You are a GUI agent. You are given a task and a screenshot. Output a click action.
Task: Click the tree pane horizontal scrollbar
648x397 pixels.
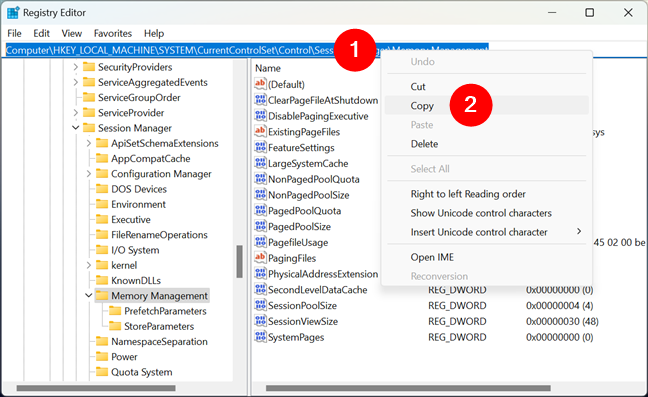coord(96,388)
